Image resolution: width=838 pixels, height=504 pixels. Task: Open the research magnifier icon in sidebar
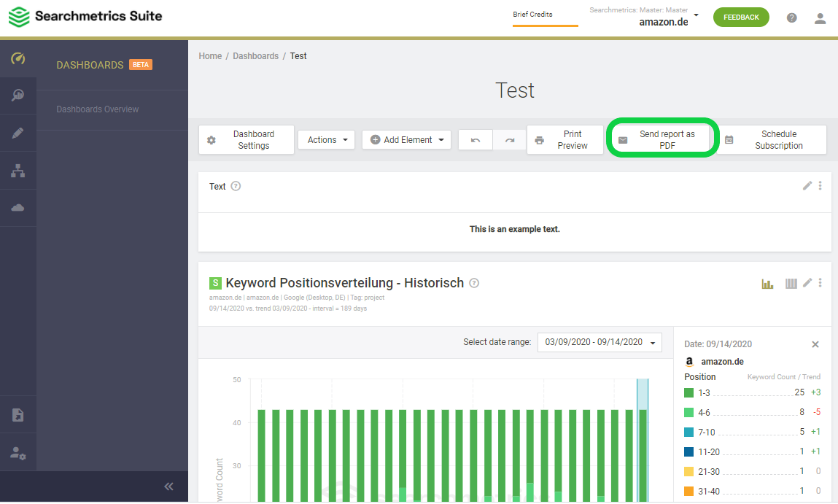click(18, 96)
